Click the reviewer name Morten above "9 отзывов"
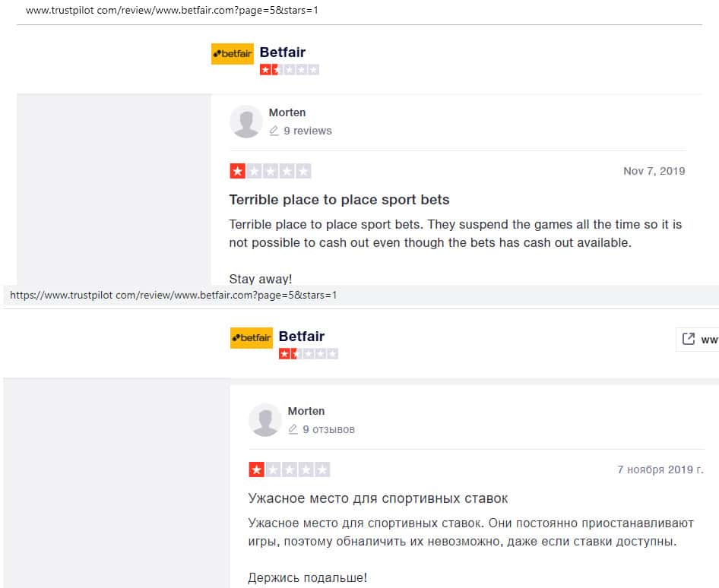The image size is (719, 588). point(306,411)
